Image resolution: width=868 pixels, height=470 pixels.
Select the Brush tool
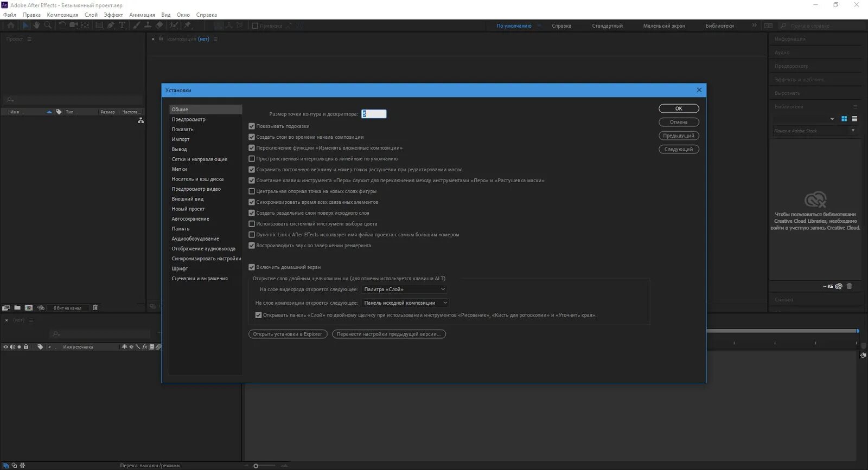(x=136, y=25)
